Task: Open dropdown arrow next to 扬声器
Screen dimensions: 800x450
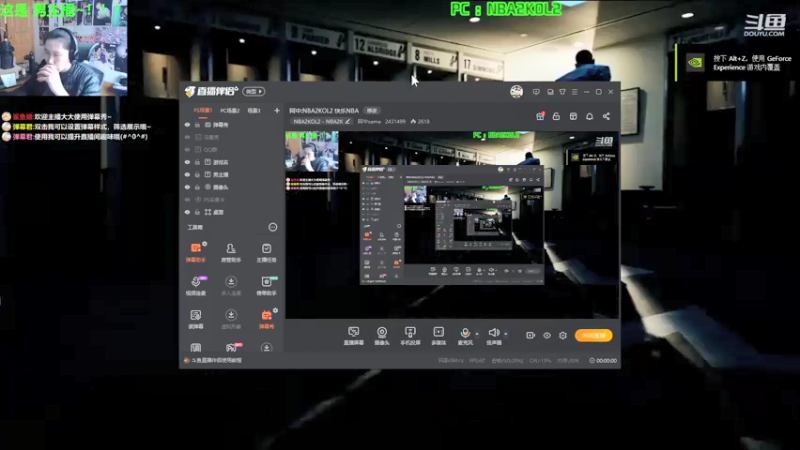Action: [506, 334]
